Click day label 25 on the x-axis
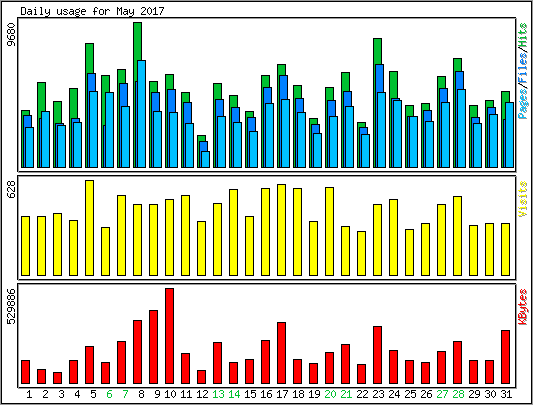Screen dimensions: 533x405 (x=410, y=394)
